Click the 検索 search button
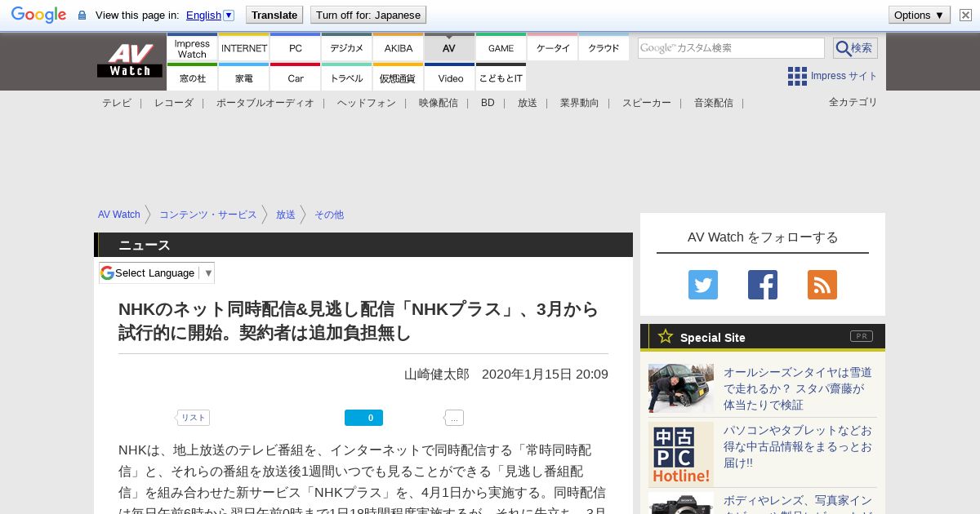The width and height of the screenshot is (980, 514). click(855, 48)
